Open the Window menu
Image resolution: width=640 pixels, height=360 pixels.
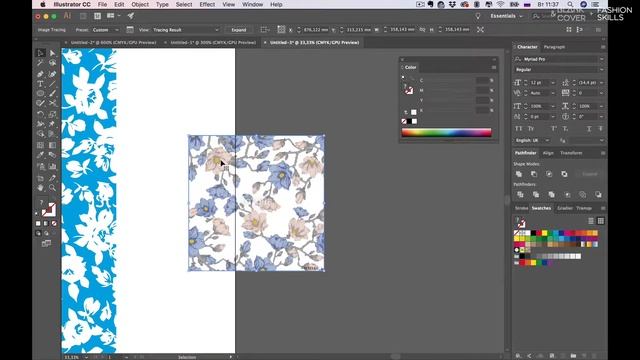point(252,4)
